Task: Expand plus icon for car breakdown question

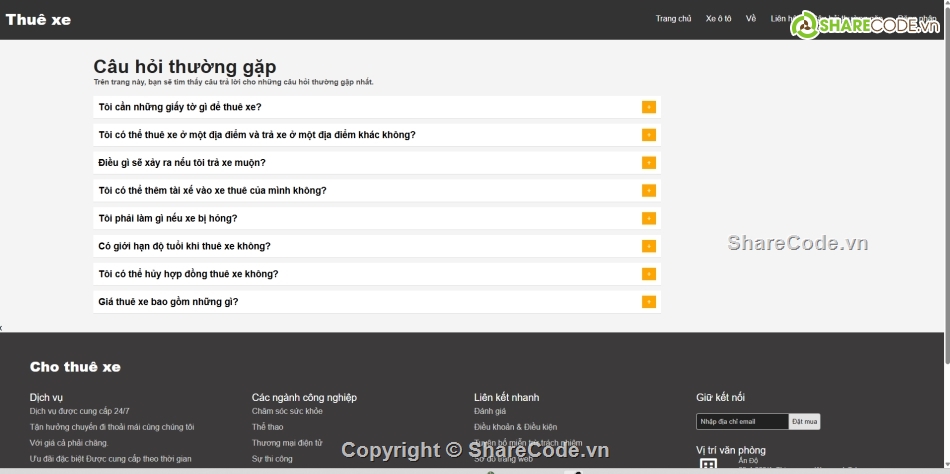Action: pyautogui.click(x=648, y=218)
